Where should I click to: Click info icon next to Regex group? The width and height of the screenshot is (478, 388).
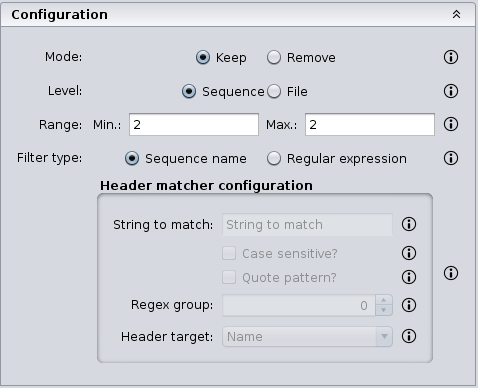coord(409,305)
